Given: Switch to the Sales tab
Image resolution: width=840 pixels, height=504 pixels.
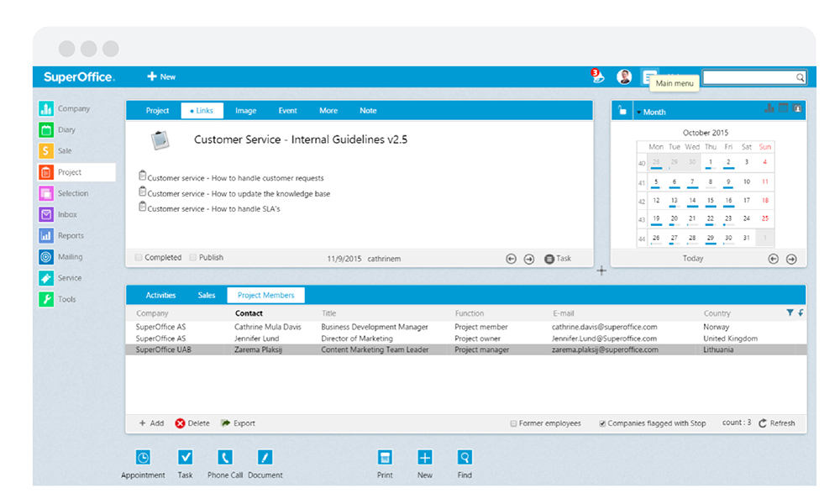Looking at the screenshot, I should (207, 295).
